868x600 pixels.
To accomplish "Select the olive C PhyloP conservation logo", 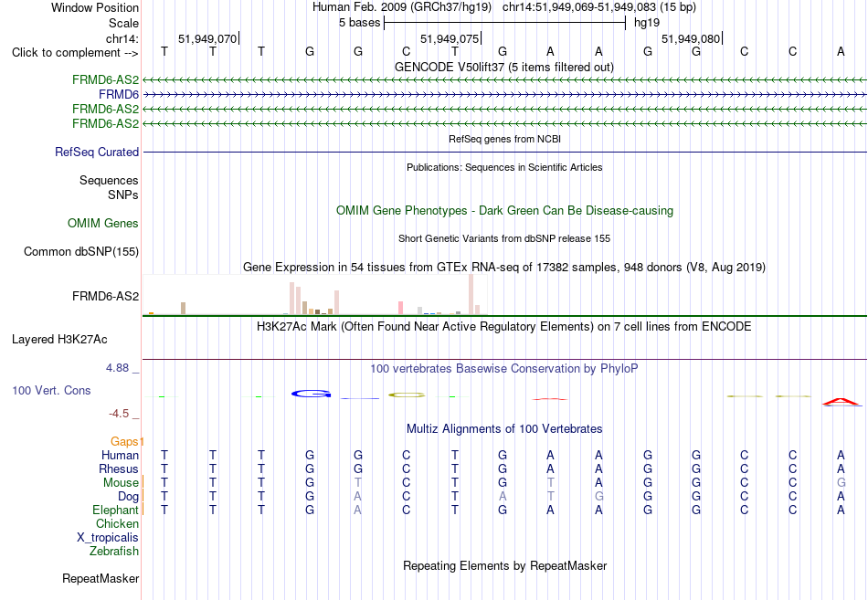I will (407, 395).
